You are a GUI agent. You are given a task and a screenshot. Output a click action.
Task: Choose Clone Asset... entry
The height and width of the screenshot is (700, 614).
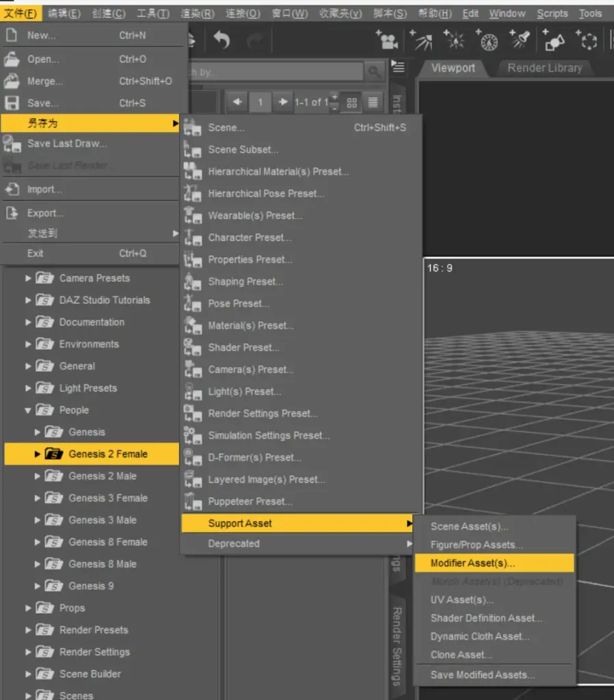coord(494,654)
